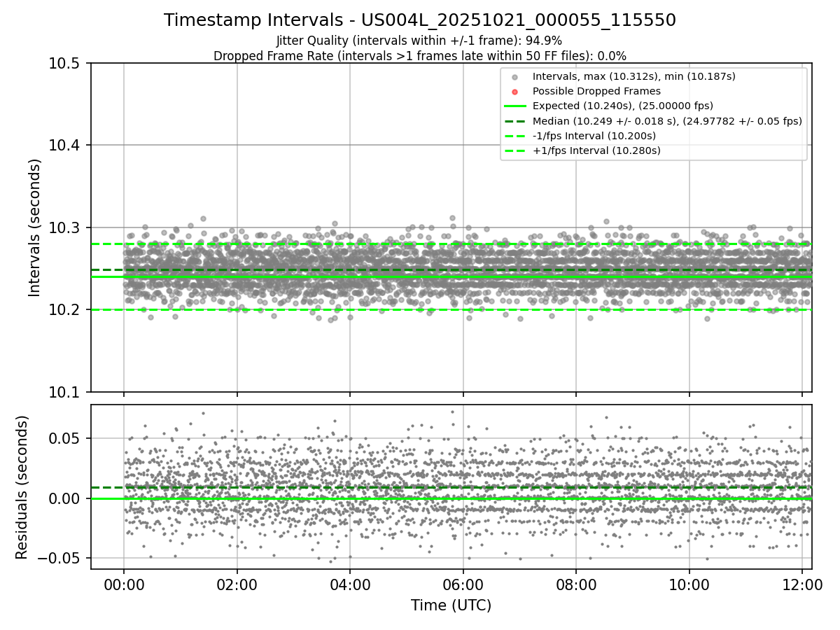The width and height of the screenshot is (840, 630).
Task: Select the legend entry '+1/fps Interval (10.280s)'
Action: coord(596,150)
